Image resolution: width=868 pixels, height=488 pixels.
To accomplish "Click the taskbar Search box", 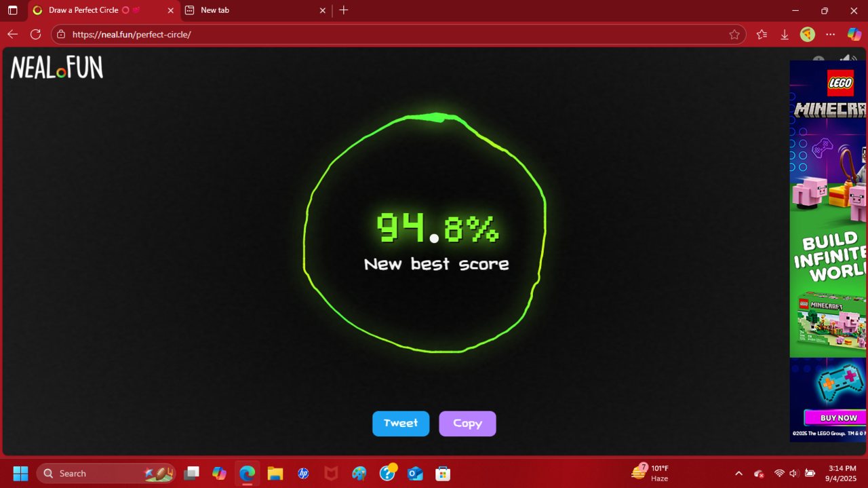I will tap(106, 473).
